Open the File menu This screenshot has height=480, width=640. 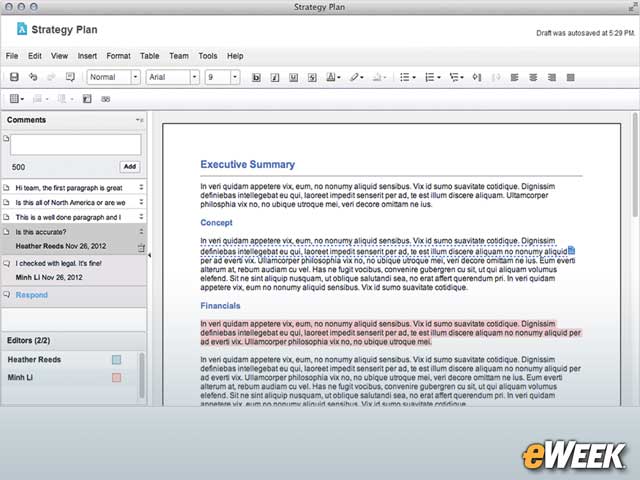(12, 56)
